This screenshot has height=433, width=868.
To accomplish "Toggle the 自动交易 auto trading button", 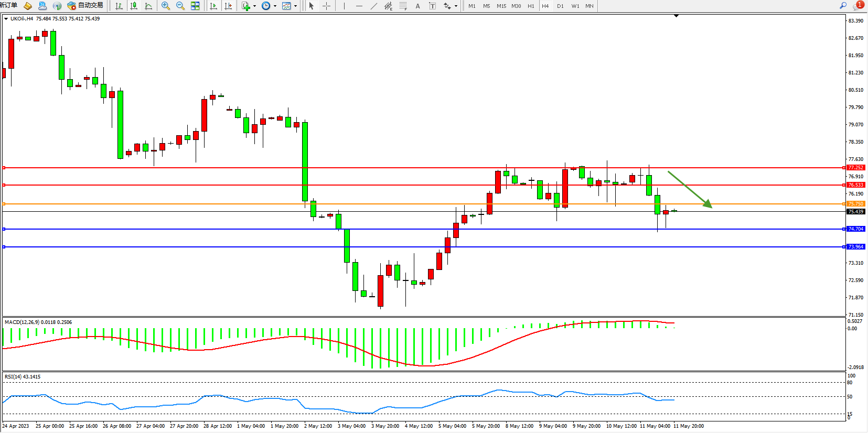I will (85, 5).
